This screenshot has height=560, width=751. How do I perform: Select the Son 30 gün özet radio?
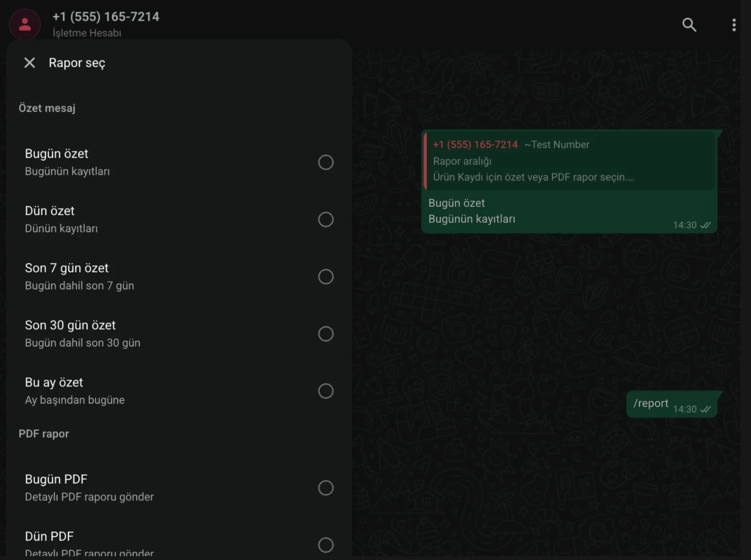click(326, 334)
